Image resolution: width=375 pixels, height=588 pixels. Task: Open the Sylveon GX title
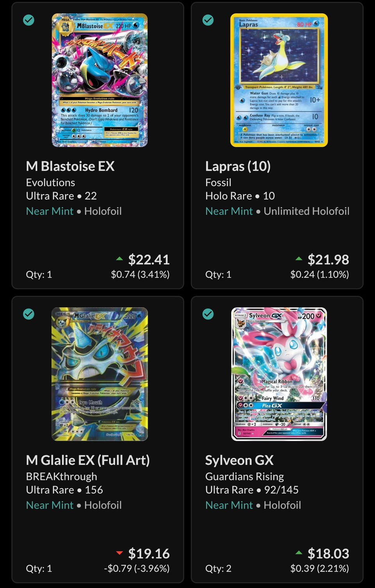tap(239, 460)
